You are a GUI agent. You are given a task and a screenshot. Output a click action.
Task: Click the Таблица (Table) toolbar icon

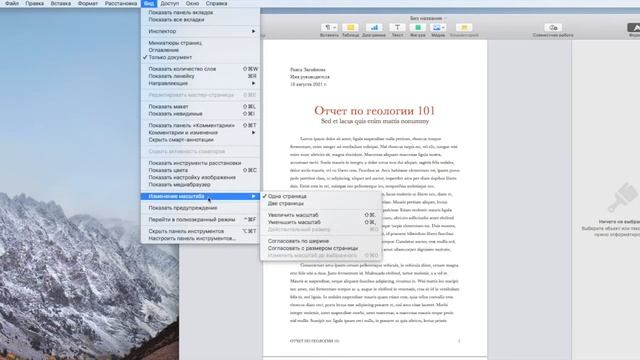(x=350, y=28)
